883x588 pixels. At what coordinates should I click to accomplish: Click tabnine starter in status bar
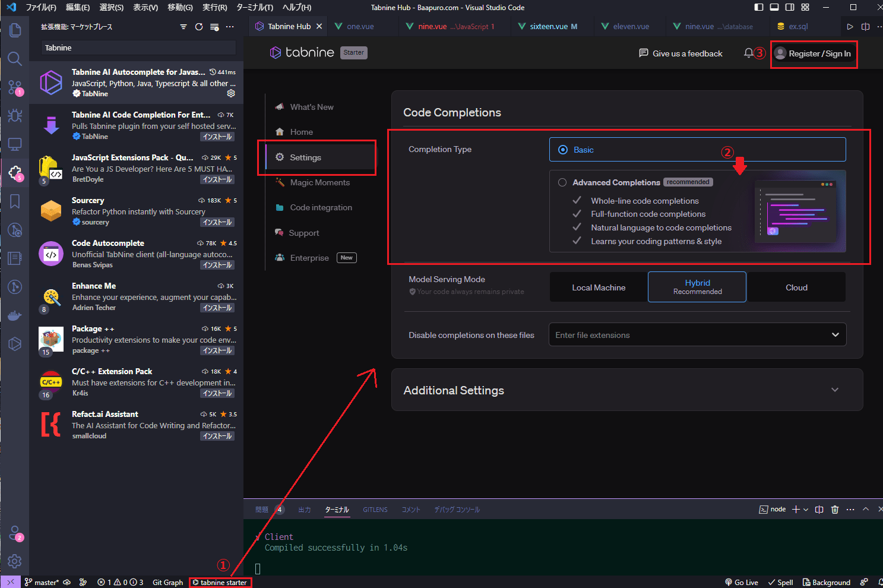pos(220,582)
